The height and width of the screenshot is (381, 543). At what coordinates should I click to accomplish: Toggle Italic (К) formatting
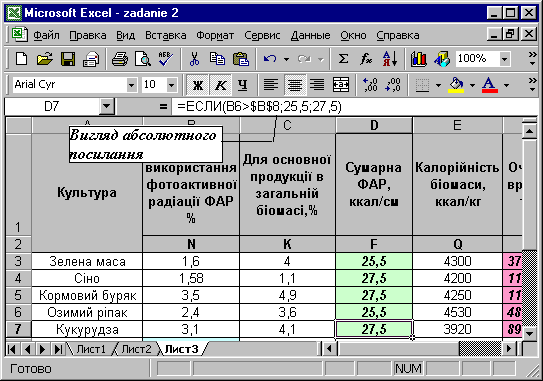pos(221,85)
